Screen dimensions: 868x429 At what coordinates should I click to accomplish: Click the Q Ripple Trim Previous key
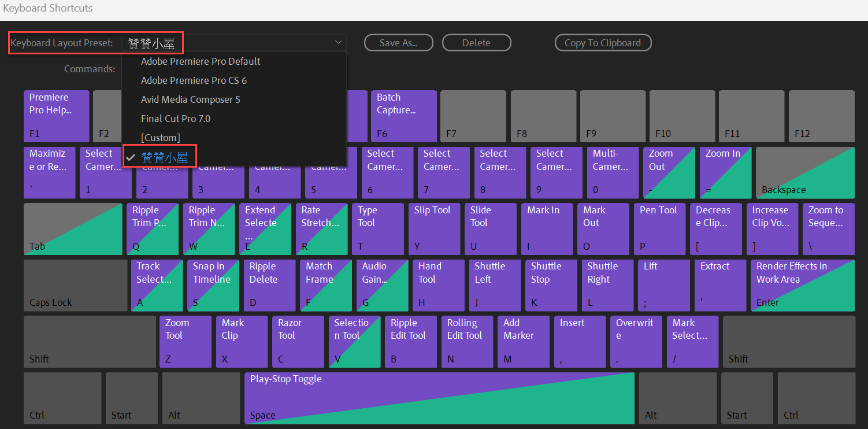[153, 229]
